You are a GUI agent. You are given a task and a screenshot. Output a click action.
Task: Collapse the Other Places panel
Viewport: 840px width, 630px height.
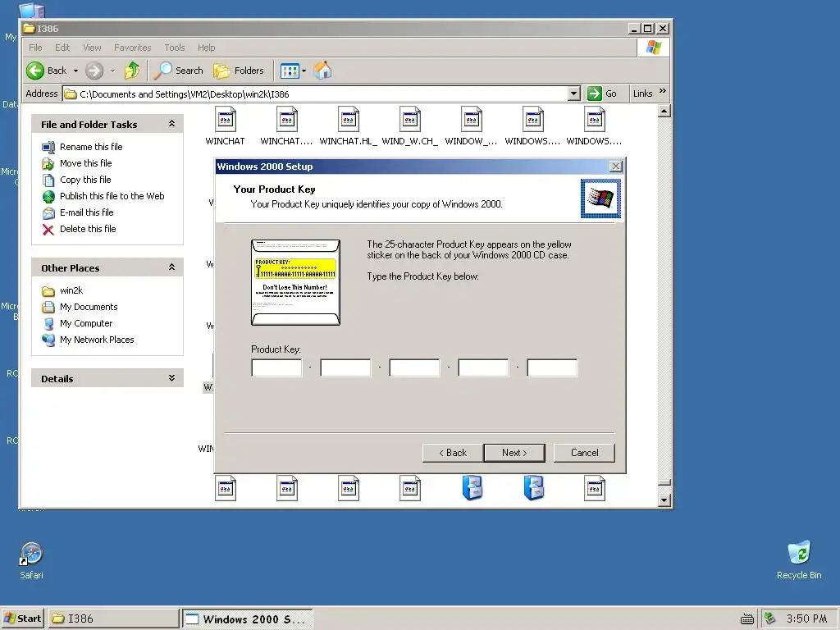click(x=172, y=267)
